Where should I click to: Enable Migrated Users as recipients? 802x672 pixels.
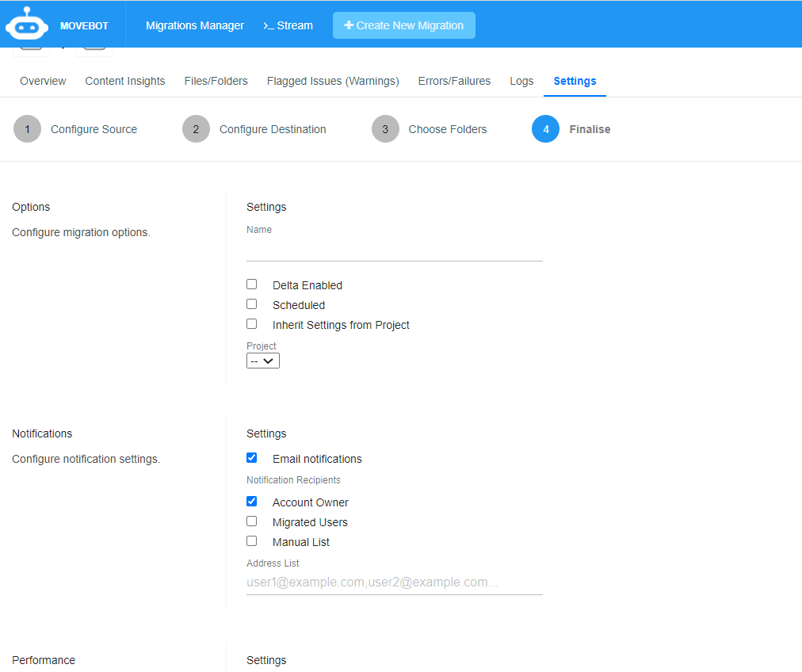252,521
